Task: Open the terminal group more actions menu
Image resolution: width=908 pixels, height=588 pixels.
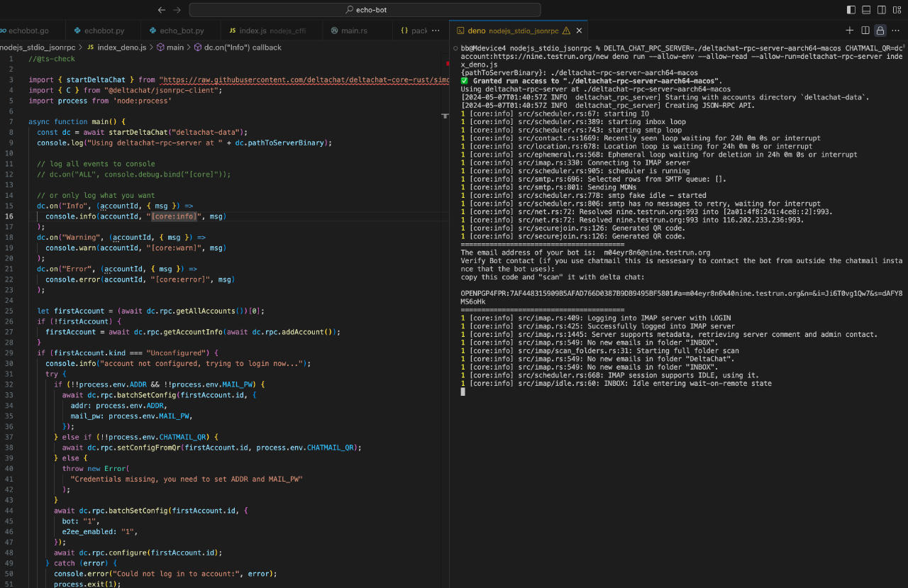Action: (x=896, y=30)
